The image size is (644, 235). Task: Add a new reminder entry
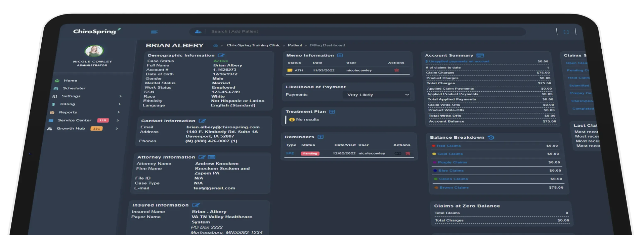320,137
